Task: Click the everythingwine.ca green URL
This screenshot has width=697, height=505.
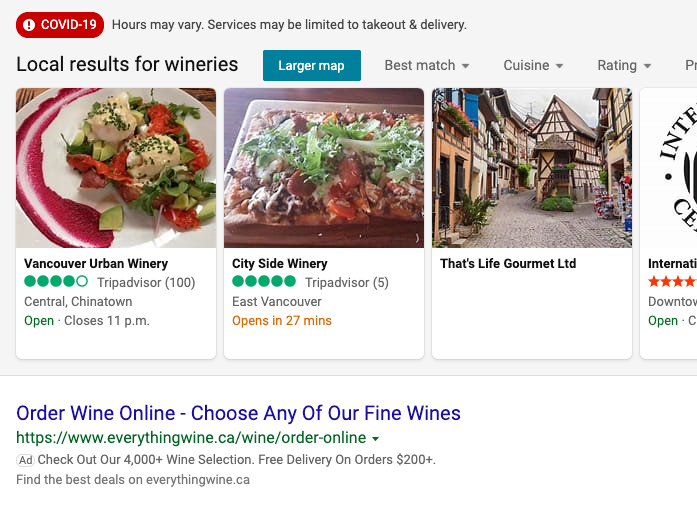Action: pyautogui.click(x=190, y=439)
